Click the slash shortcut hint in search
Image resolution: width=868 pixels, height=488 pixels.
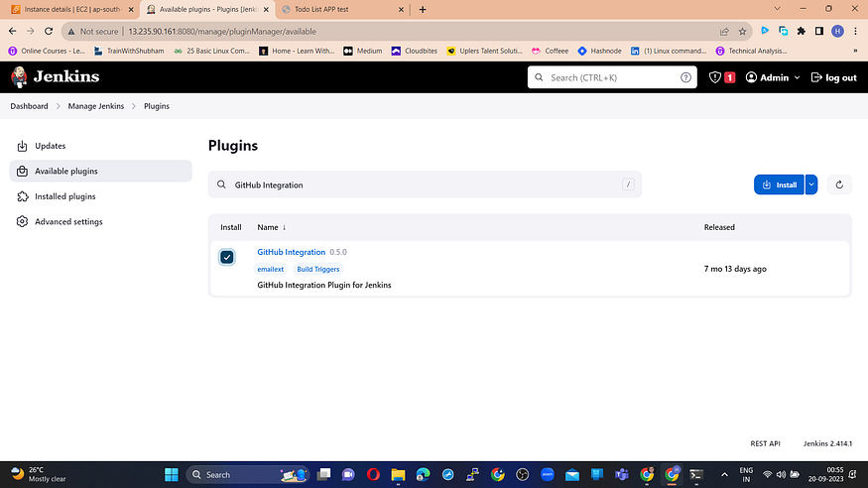[628, 184]
